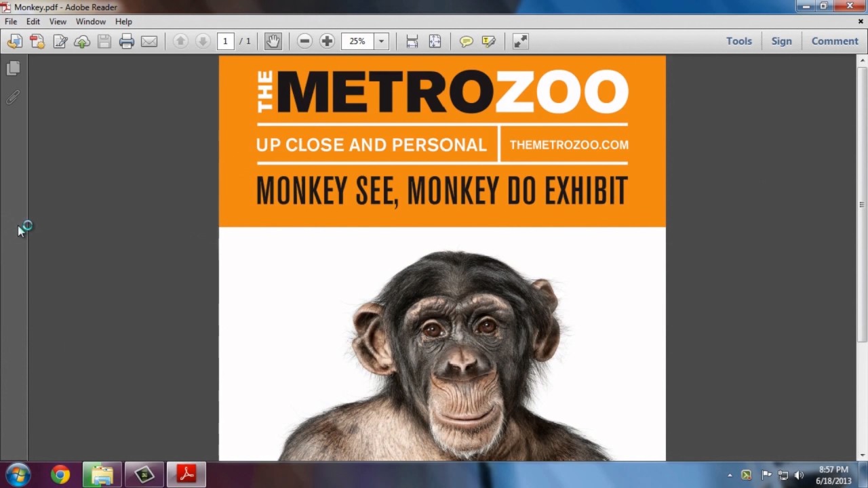The height and width of the screenshot is (488, 868).
Task: Open the Sign pane
Action: click(781, 41)
